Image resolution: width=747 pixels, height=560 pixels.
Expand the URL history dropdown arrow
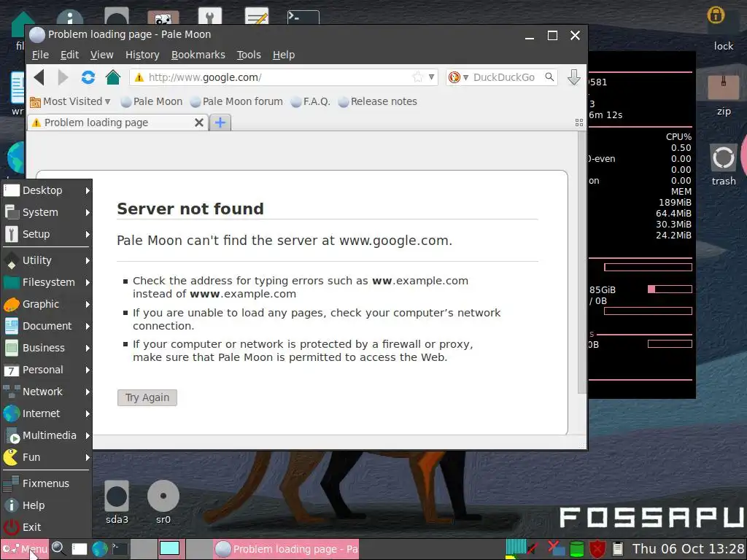[x=431, y=77]
